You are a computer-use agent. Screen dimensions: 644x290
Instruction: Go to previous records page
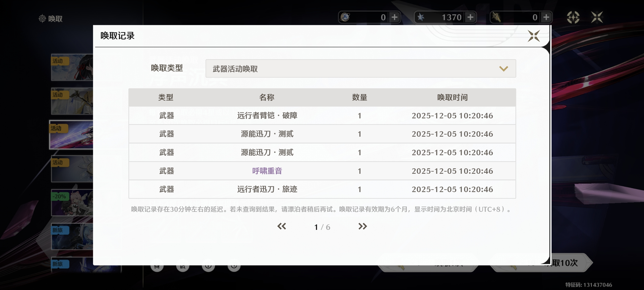[282, 227]
